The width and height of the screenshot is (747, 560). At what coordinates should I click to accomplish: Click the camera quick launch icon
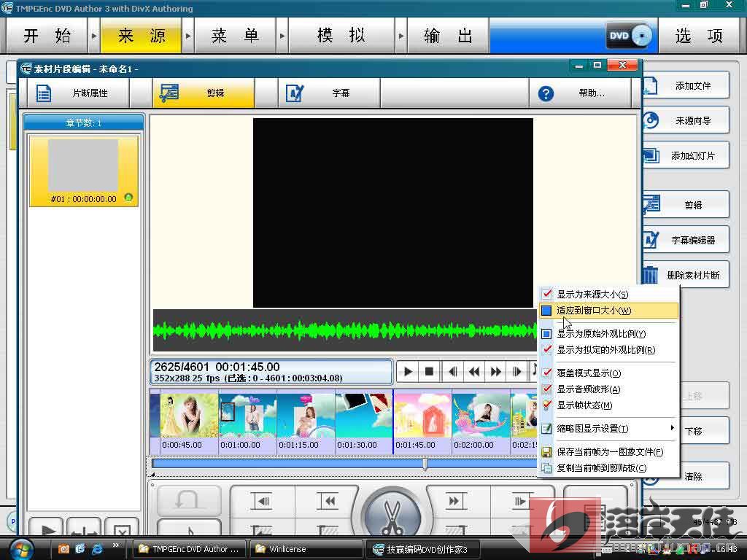coord(63,549)
